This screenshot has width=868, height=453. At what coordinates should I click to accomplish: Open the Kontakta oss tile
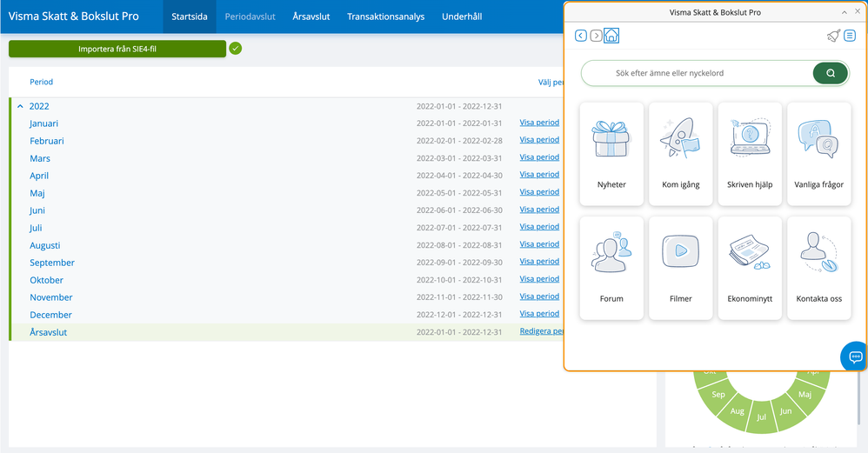[x=818, y=268]
